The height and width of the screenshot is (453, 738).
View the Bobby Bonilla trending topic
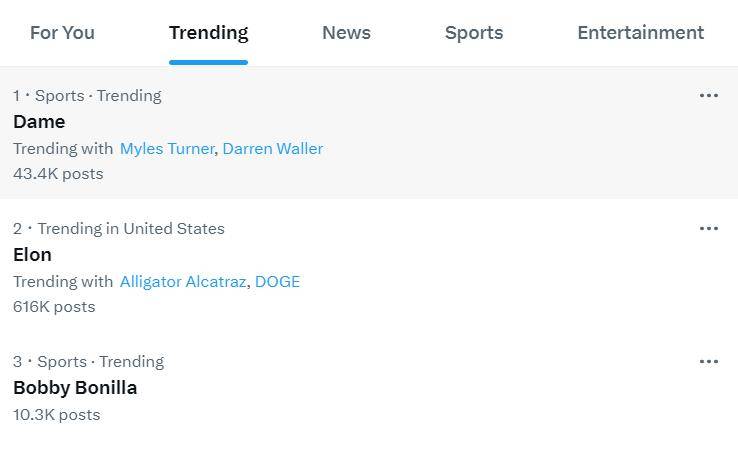[75, 388]
